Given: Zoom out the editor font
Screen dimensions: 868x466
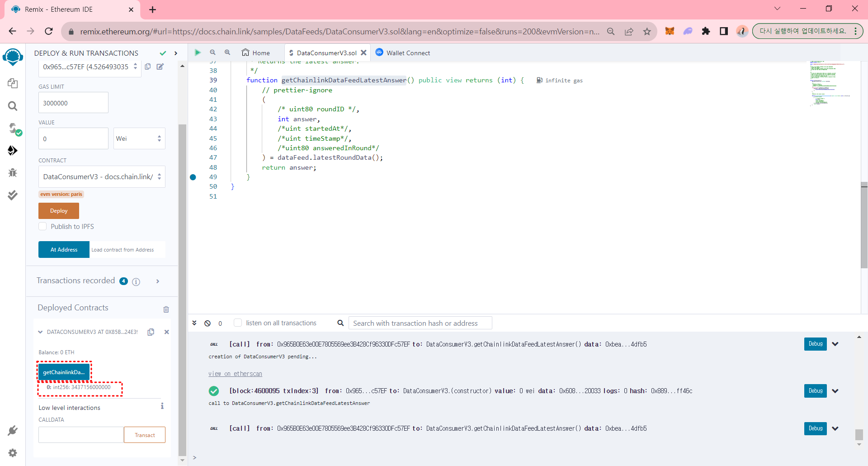Looking at the screenshot, I should [212, 52].
